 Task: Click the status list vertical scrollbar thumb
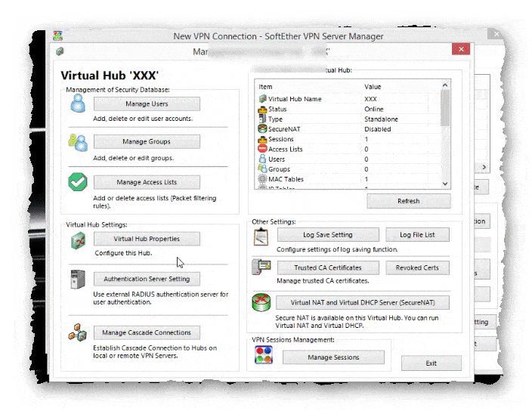click(x=446, y=108)
